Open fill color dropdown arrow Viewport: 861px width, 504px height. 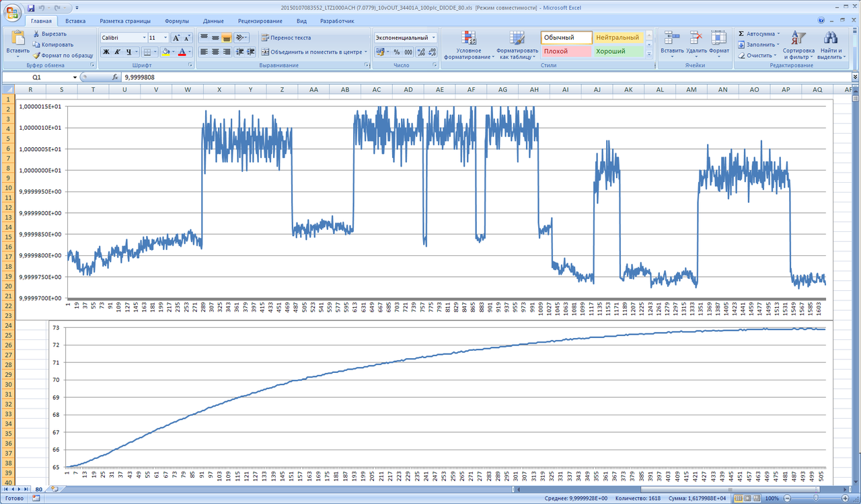(x=173, y=52)
